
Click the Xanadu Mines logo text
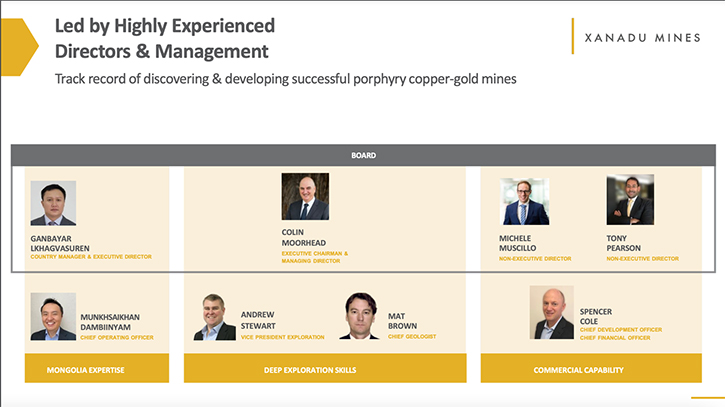[x=643, y=38]
